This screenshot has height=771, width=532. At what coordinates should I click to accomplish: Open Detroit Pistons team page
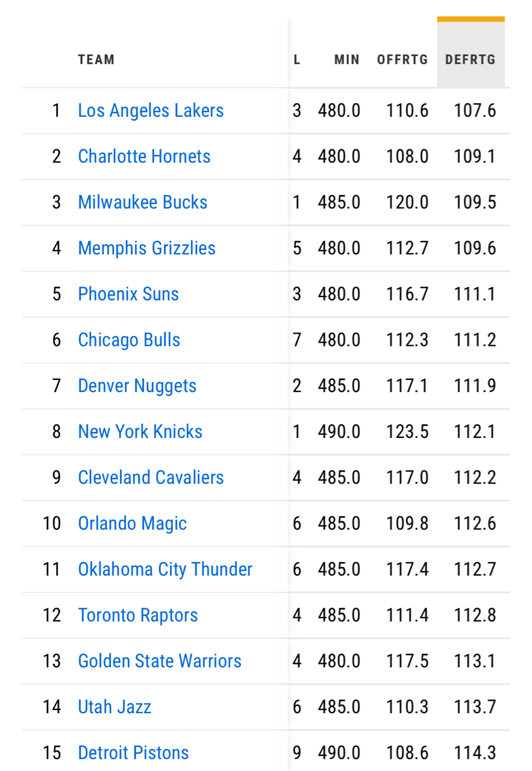[x=133, y=752]
